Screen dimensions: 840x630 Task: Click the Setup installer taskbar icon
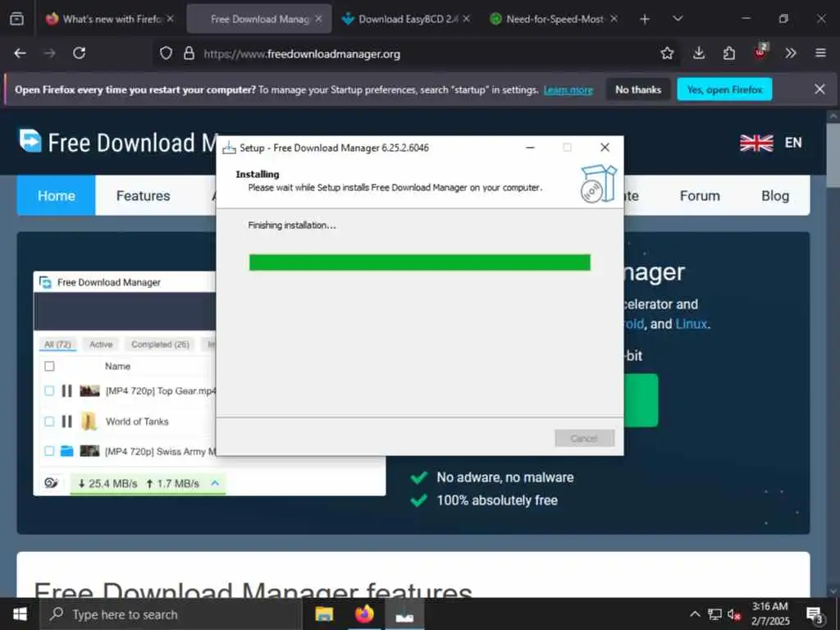tap(404, 614)
